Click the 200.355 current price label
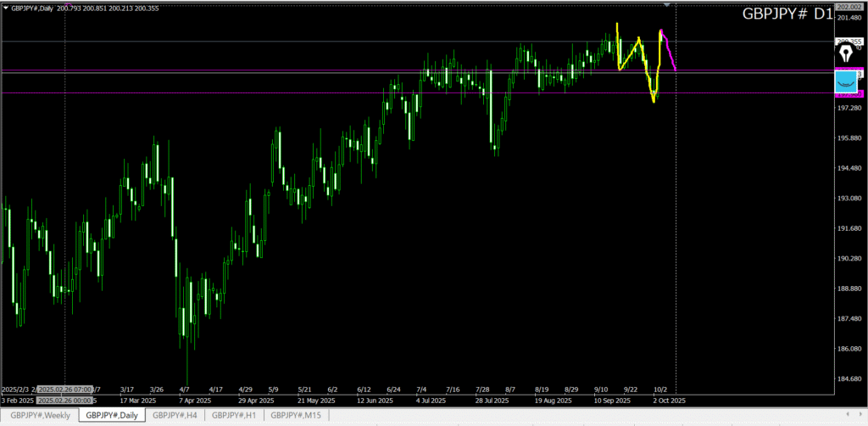The image size is (868, 426). pyautogui.click(x=849, y=41)
